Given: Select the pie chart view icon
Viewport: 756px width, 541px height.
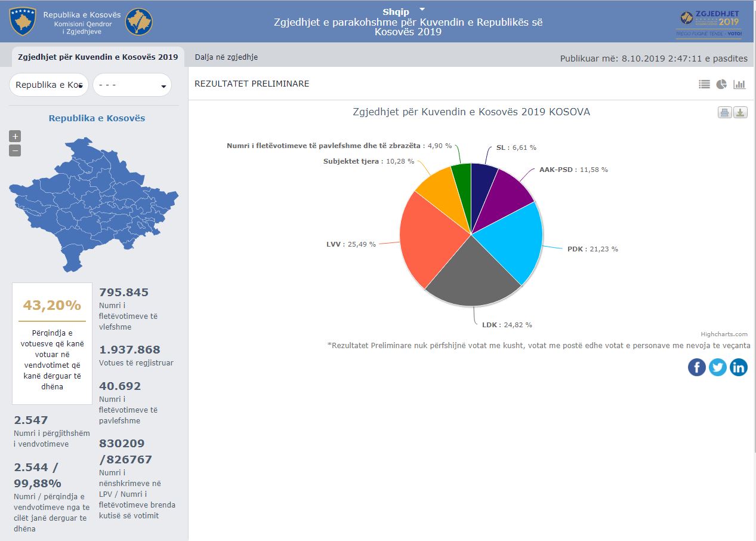Looking at the screenshot, I should tap(721, 84).
